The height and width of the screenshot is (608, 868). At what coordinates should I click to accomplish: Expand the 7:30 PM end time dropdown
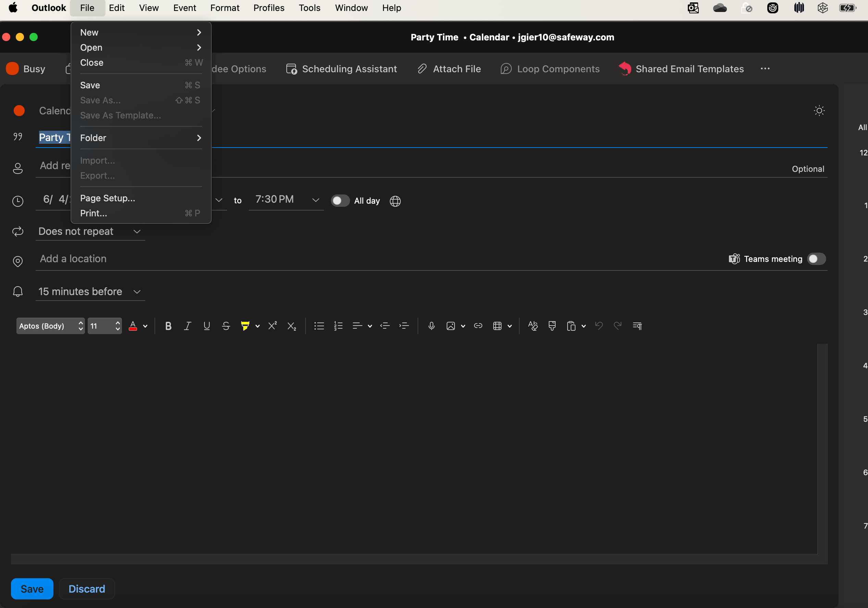click(315, 200)
